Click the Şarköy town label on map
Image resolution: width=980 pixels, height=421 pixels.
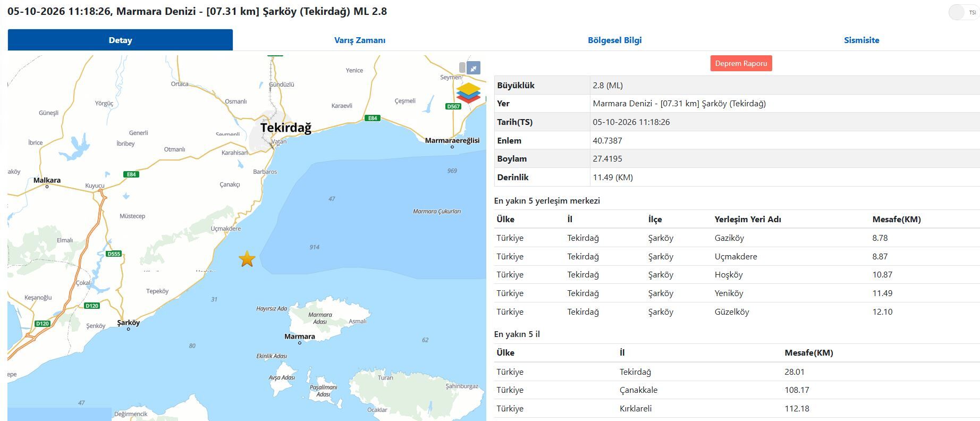click(129, 323)
